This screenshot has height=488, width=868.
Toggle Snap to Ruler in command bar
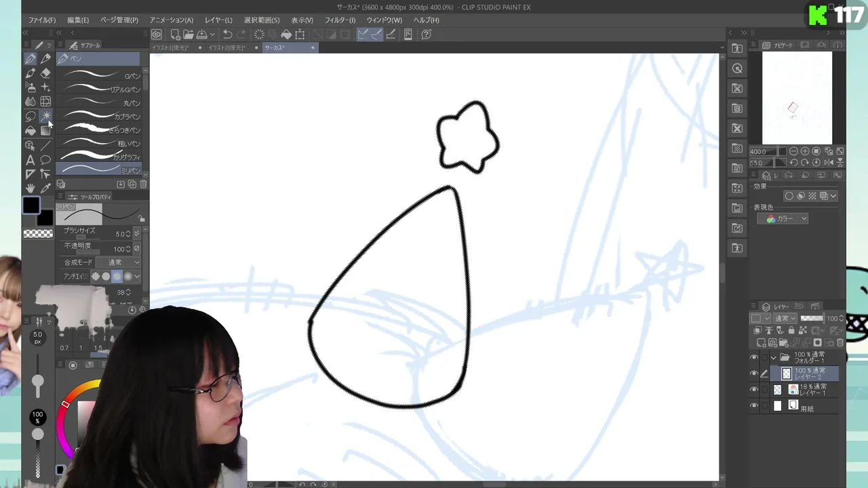click(363, 35)
